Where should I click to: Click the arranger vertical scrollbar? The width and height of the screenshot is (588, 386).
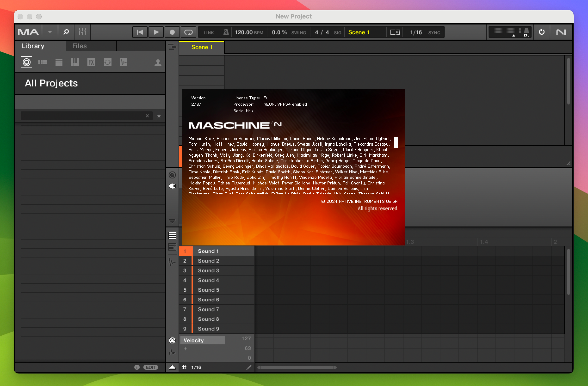pos(568,81)
